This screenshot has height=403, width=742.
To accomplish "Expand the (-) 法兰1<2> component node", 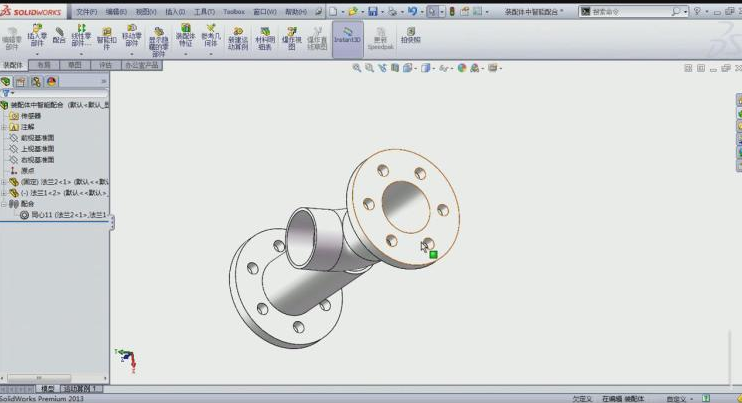I will pyautogui.click(x=4, y=193).
